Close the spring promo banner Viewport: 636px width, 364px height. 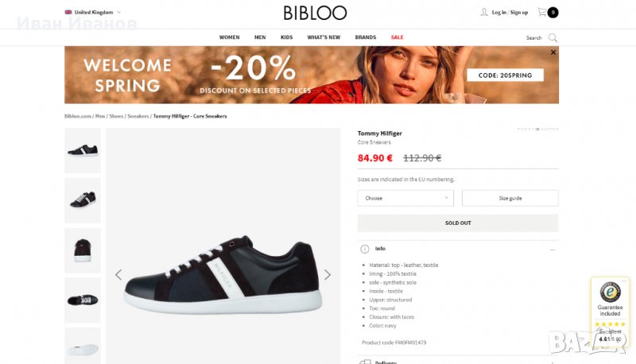(553, 52)
